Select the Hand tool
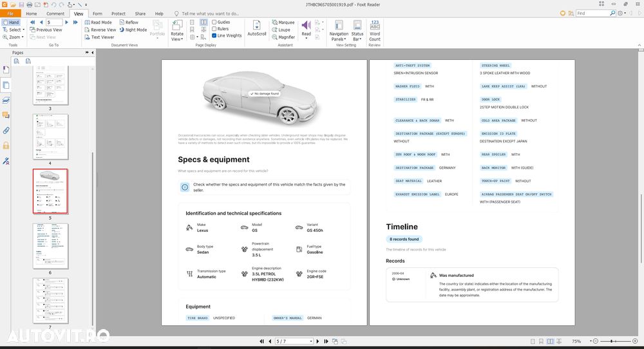Screen dimensions: 644x349 (x=10, y=22)
